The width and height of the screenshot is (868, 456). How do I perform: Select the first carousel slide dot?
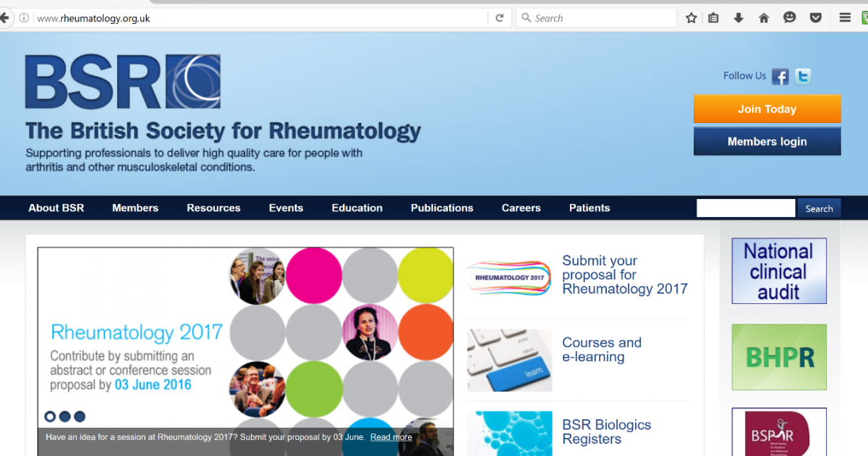50,416
